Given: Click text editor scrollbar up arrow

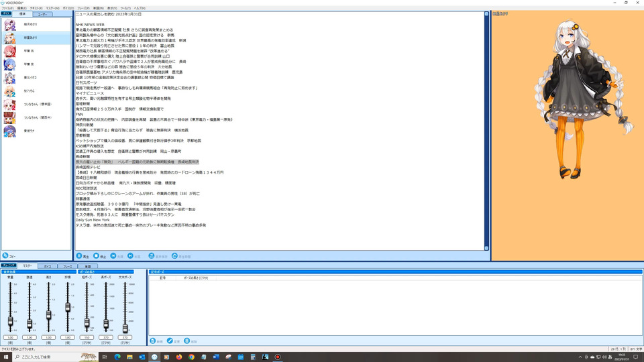Looking at the screenshot, I should (487, 14).
